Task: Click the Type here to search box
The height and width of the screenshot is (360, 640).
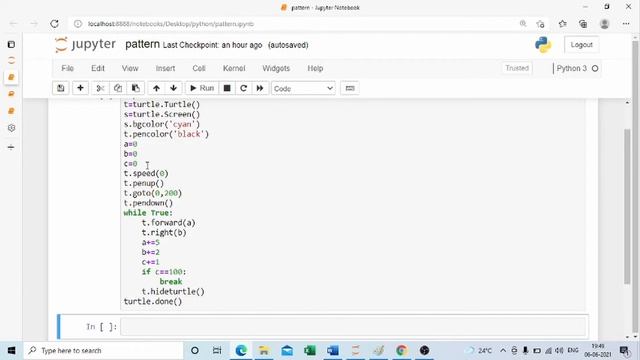Action: point(103,350)
